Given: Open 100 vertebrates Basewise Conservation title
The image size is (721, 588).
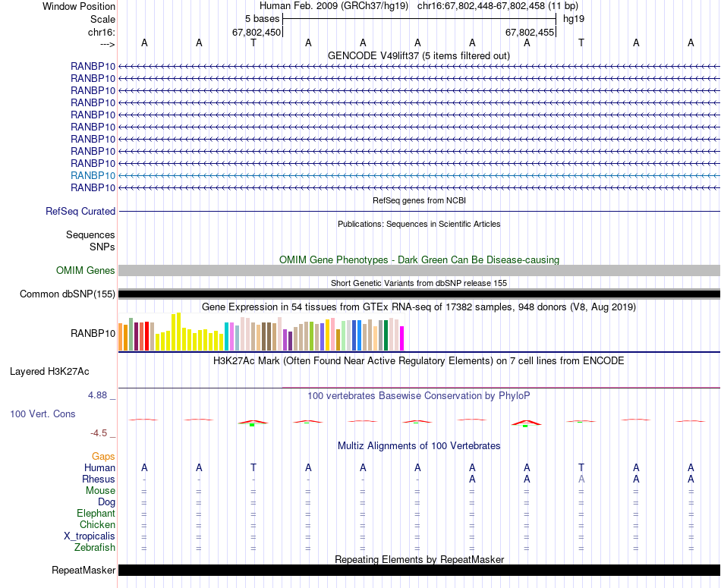Looking at the screenshot, I should 419,396.
